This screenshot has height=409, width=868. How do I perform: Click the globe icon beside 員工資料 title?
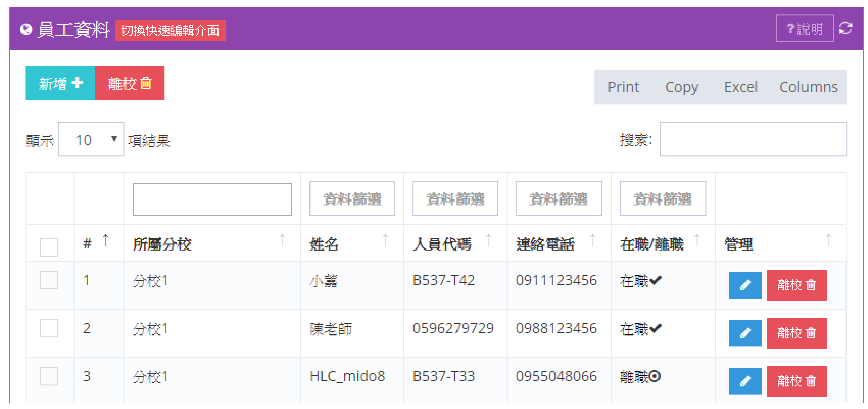tap(26, 29)
